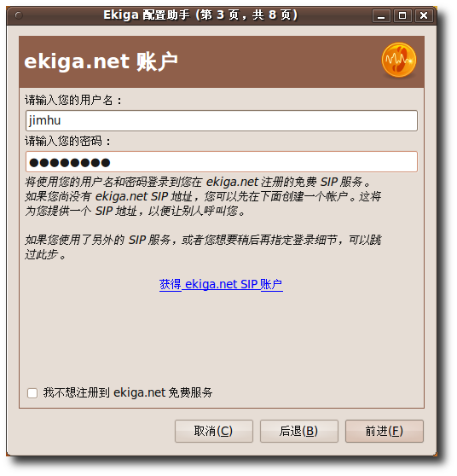Click the ekiga.net 账户 header text
This screenshot has height=476, width=457.
(x=101, y=61)
